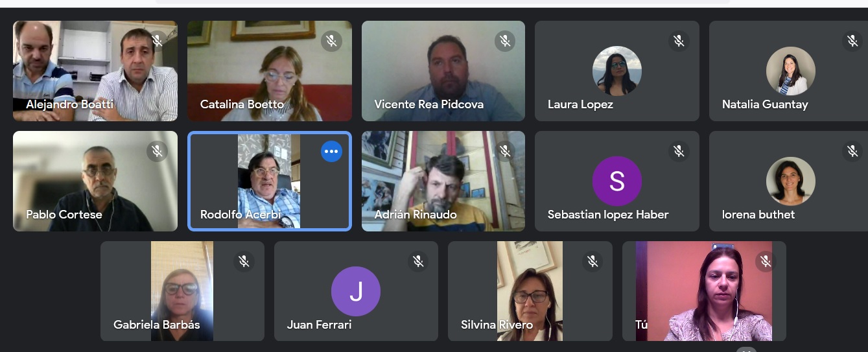The width and height of the screenshot is (868, 352).
Task: Select the Vicente Rea Pidcova name label
Action: pos(428,104)
